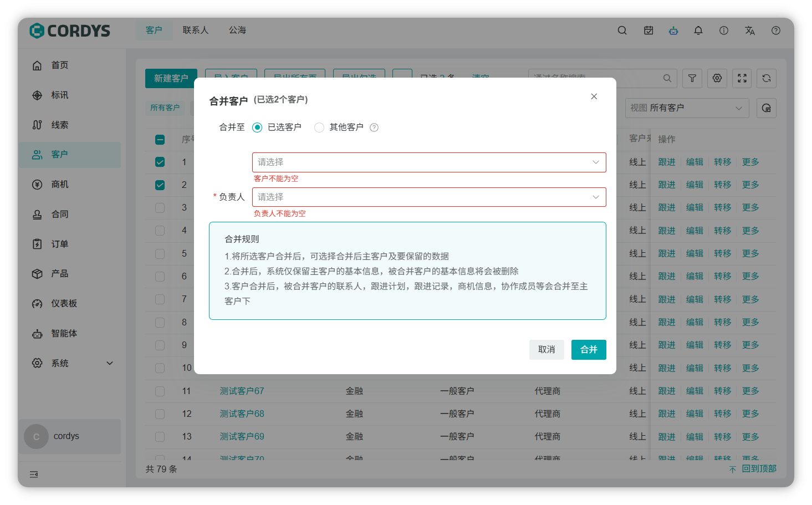Image resolution: width=812 pixels, height=505 pixels.
Task: Open table column settings gear icon
Action: coord(717,78)
